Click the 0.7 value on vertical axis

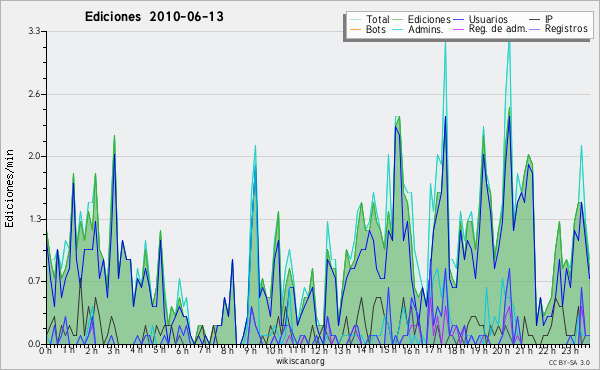pos(34,281)
